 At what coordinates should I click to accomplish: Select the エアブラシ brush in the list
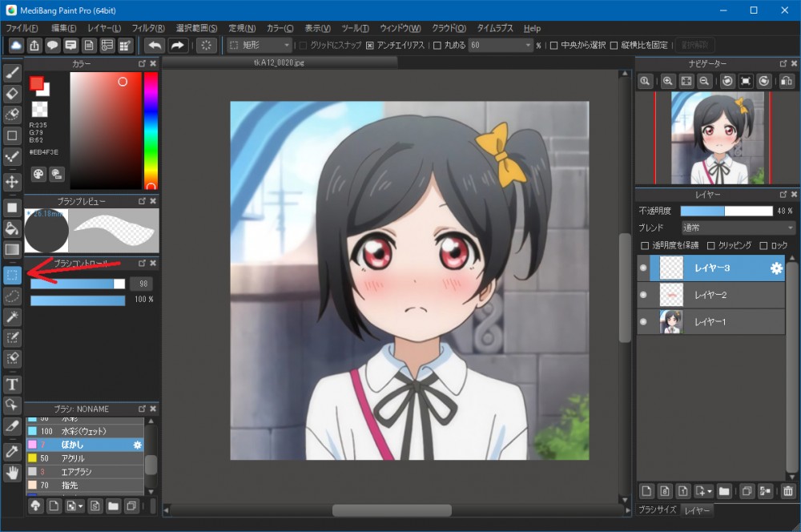(x=85, y=472)
